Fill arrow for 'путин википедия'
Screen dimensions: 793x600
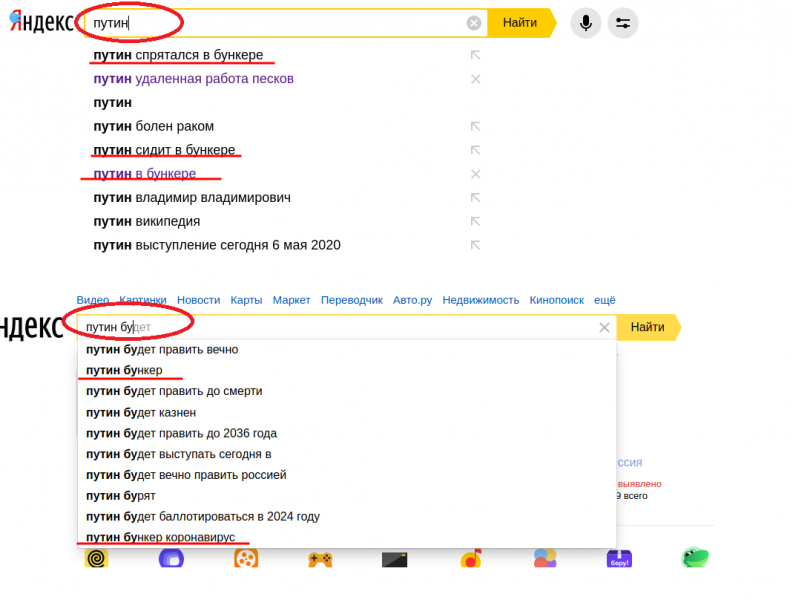click(475, 222)
